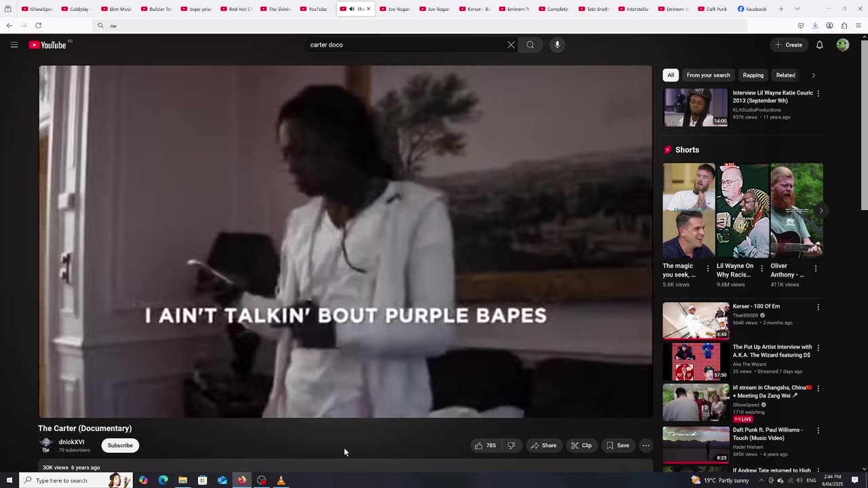Image resolution: width=868 pixels, height=488 pixels.
Task: Open options for Lil Wayne Katie Couric interview
Action: [818, 94]
